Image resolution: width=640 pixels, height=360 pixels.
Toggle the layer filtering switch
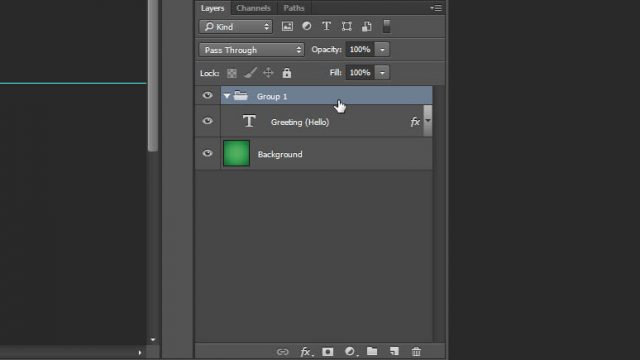[x=386, y=27]
